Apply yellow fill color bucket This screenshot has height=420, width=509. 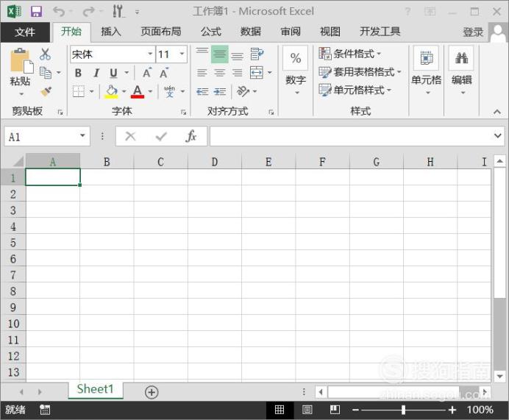[111, 91]
